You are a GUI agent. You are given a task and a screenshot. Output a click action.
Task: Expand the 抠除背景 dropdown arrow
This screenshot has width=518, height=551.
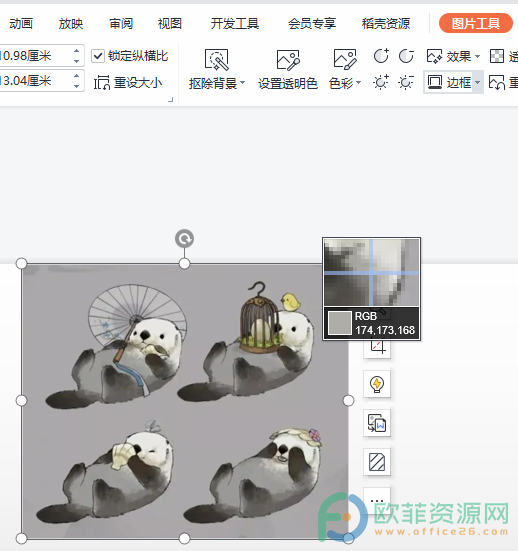(242, 83)
